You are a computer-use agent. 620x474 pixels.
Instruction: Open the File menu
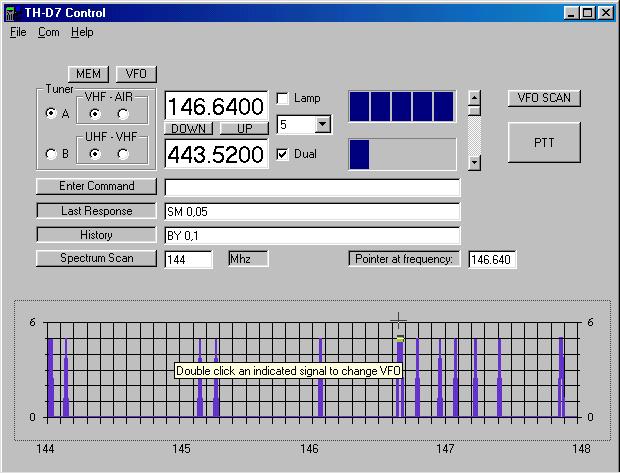click(18, 32)
